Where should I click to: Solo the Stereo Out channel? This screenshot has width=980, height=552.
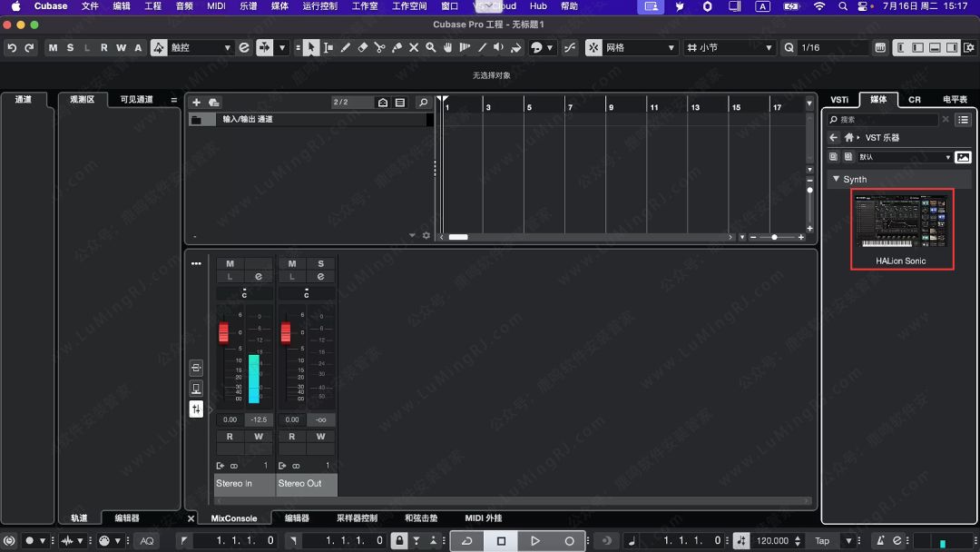pos(320,264)
